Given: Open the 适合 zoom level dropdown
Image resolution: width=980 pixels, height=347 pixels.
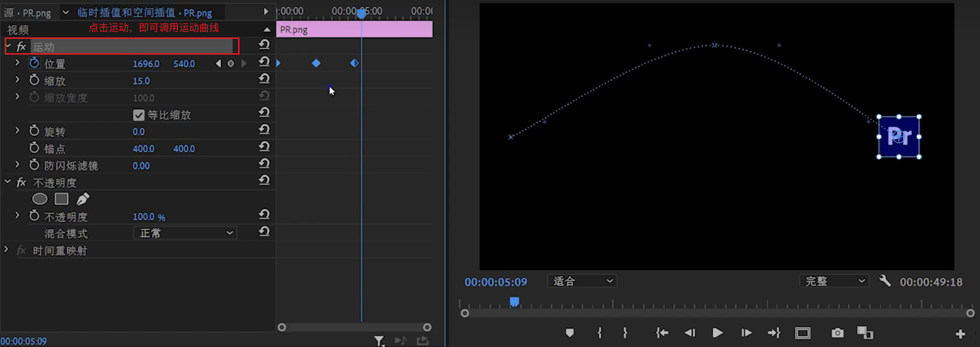Looking at the screenshot, I should pyautogui.click(x=582, y=281).
